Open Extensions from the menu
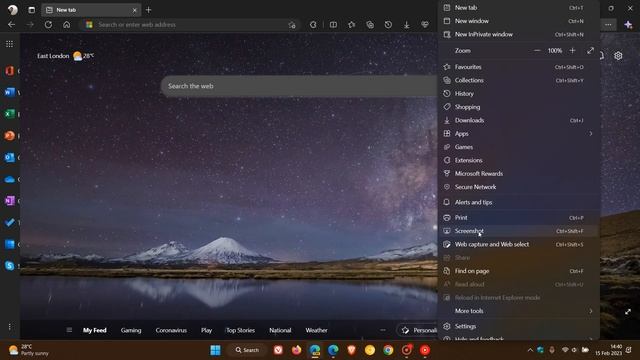 519,160
